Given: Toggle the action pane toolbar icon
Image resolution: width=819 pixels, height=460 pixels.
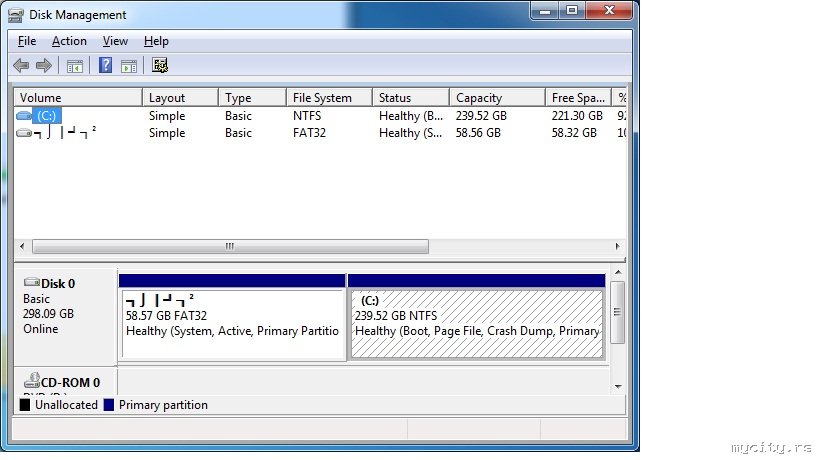Looking at the screenshot, I should (129, 66).
